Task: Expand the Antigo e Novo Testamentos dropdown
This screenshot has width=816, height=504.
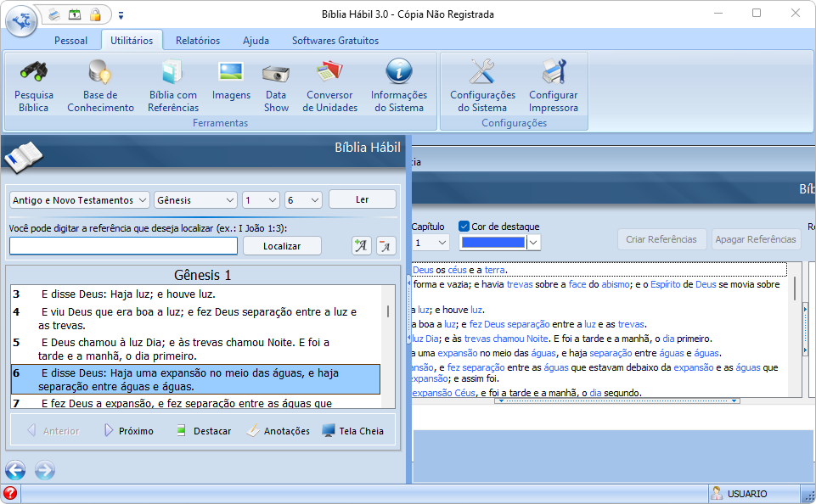Action: pyautogui.click(x=80, y=200)
